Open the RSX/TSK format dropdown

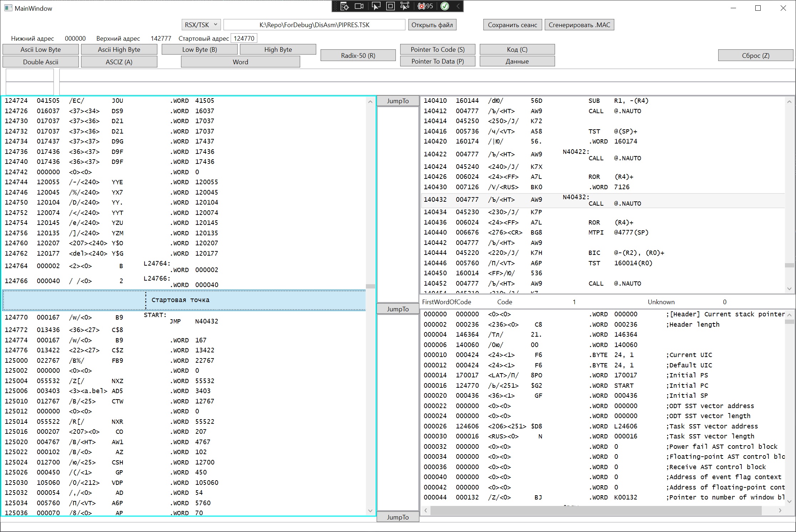pos(201,25)
